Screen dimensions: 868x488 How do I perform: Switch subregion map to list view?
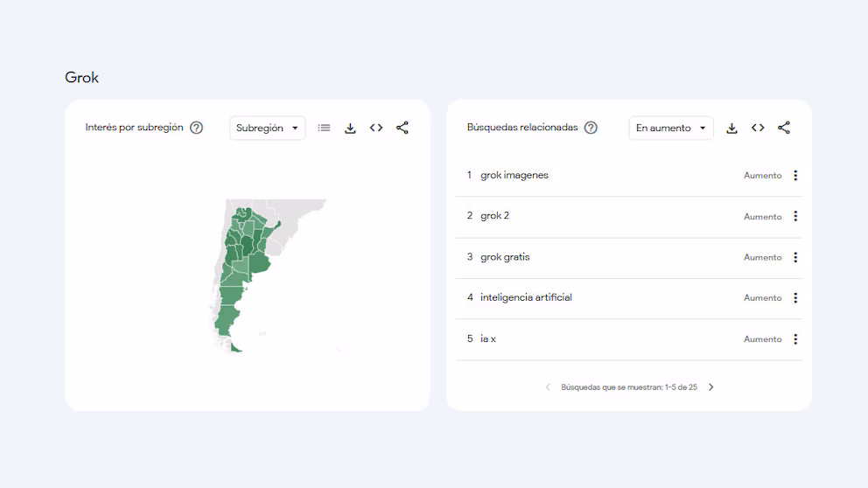[x=324, y=128]
